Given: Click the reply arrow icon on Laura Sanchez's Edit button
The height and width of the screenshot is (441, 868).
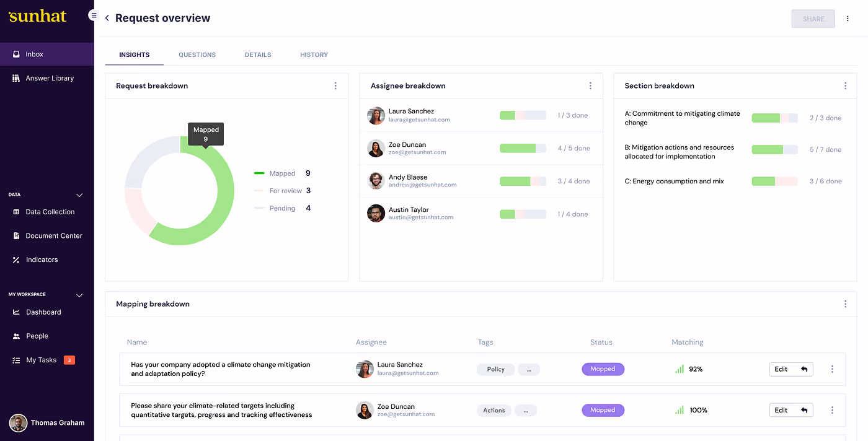Looking at the screenshot, I should (804, 369).
